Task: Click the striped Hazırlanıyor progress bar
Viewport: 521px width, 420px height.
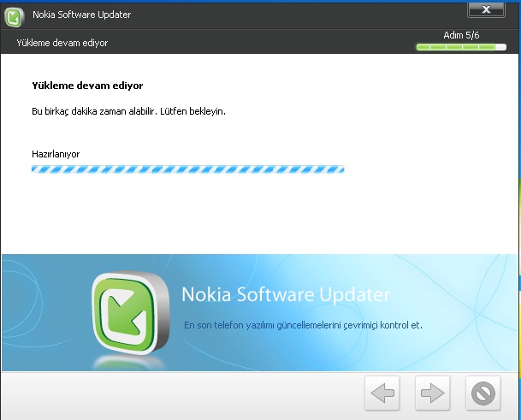Action: click(x=187, y=169)
